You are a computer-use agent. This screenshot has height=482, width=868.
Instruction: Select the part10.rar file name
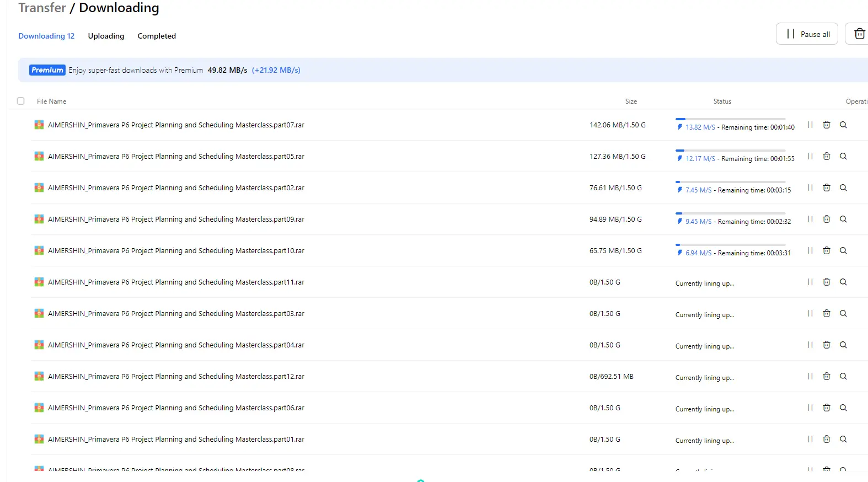pos(176,251)
